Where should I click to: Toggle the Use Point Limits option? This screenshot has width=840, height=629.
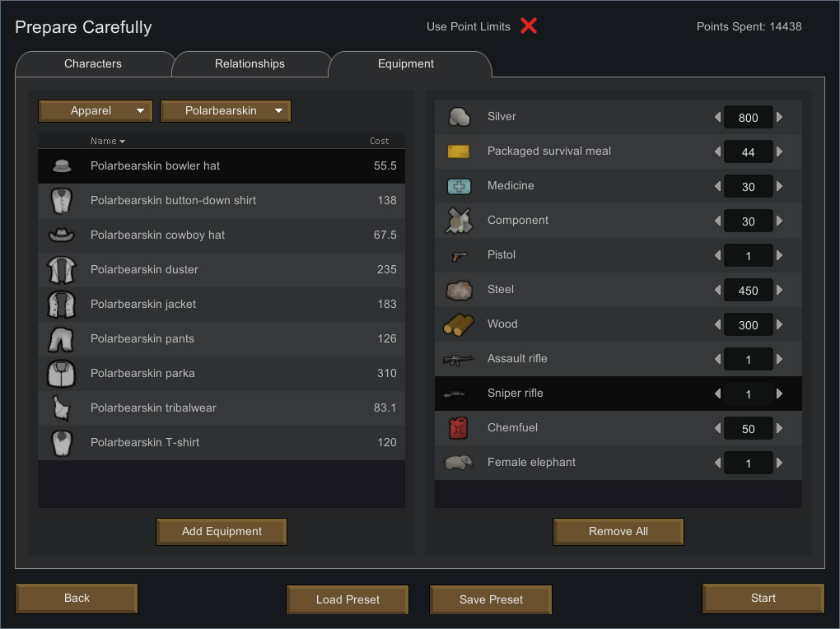[529, 26]
